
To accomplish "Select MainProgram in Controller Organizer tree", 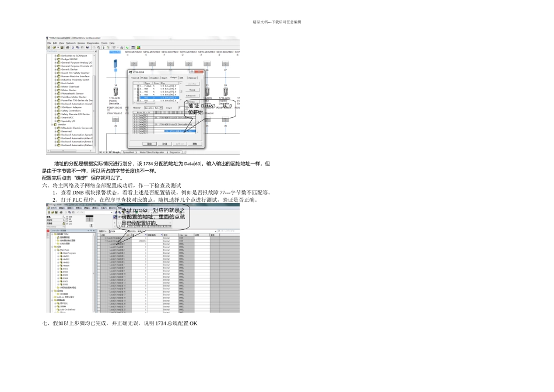I will tap(69, 253).
